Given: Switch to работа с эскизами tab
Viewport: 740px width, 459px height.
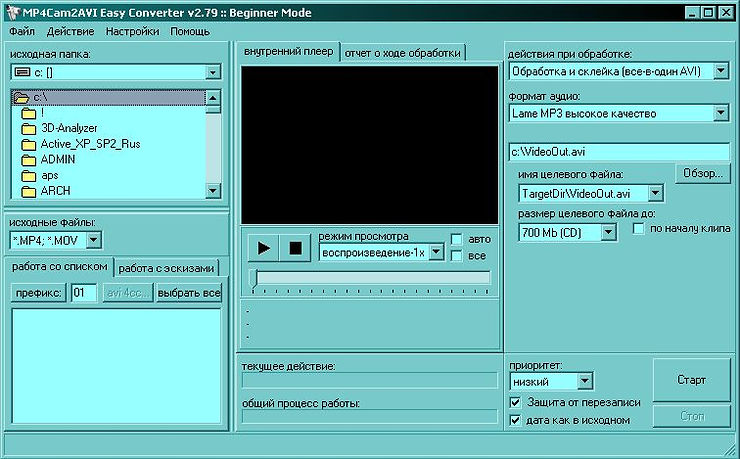Looking at the screenshot, I should (166, 268).
